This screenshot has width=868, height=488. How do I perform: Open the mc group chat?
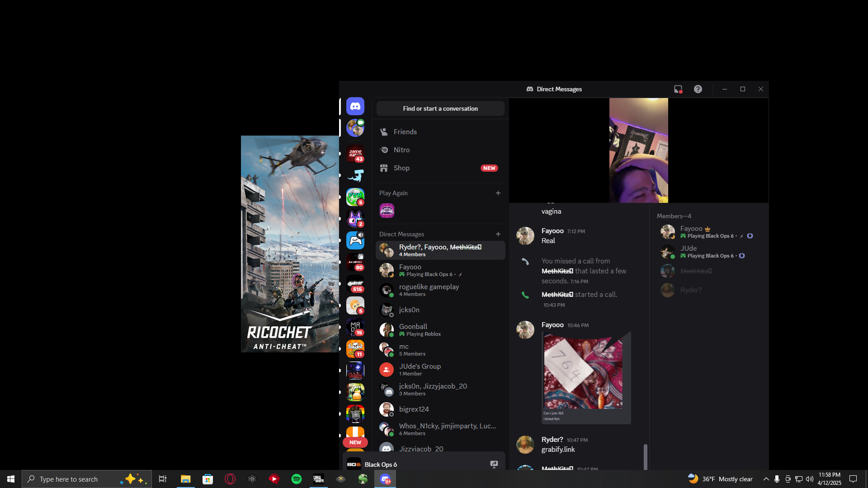440,350
